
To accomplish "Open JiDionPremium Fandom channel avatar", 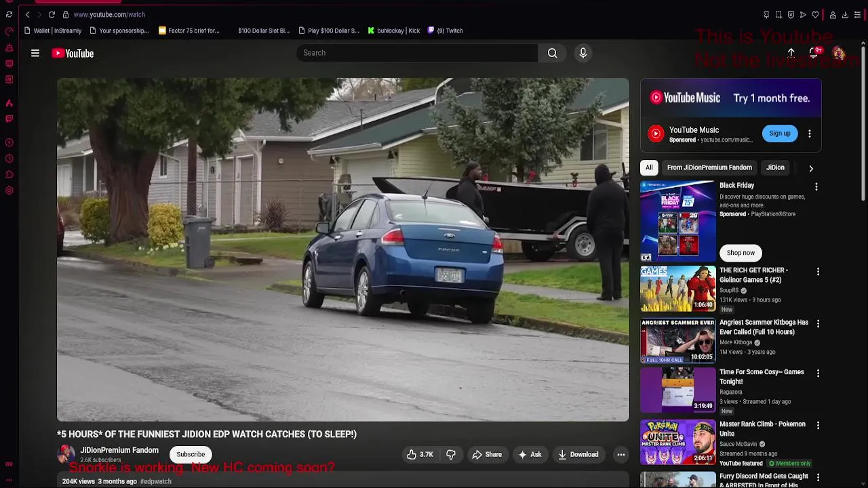I will 66,454.
